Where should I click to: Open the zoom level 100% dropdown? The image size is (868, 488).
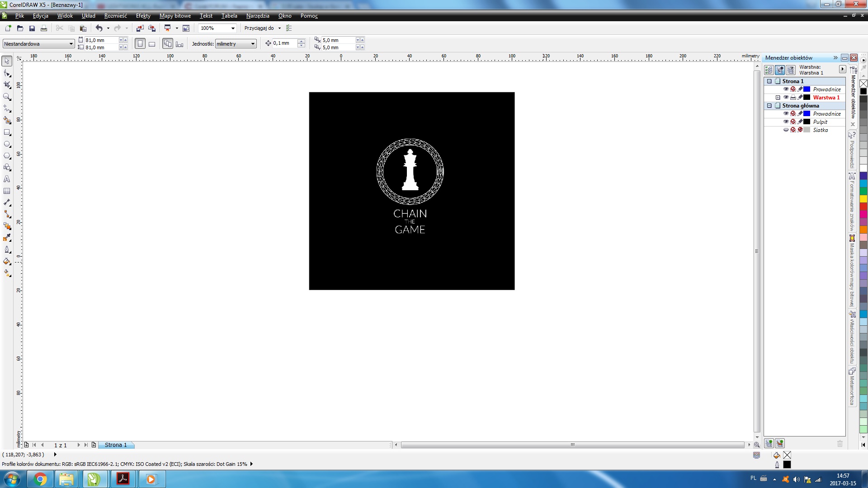233,28
